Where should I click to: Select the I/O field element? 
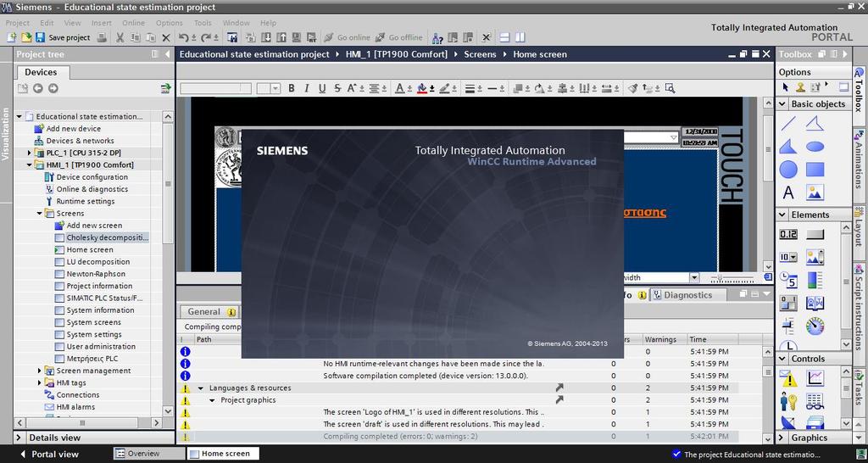(x=788, y=234)
